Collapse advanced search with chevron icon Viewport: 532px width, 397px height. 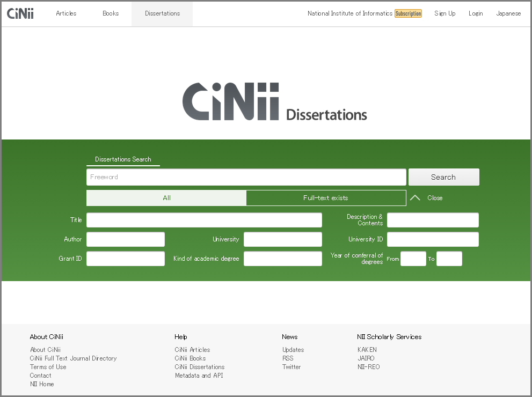tap(415, 197)
